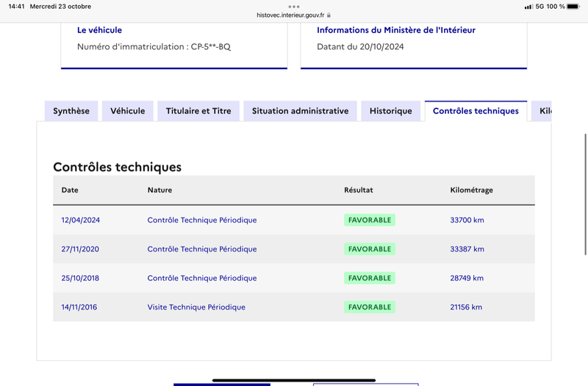Screen dimensions: 588x386
Task: Click the Datant du 20/10/2024 text
Action: tap(360, 47)
